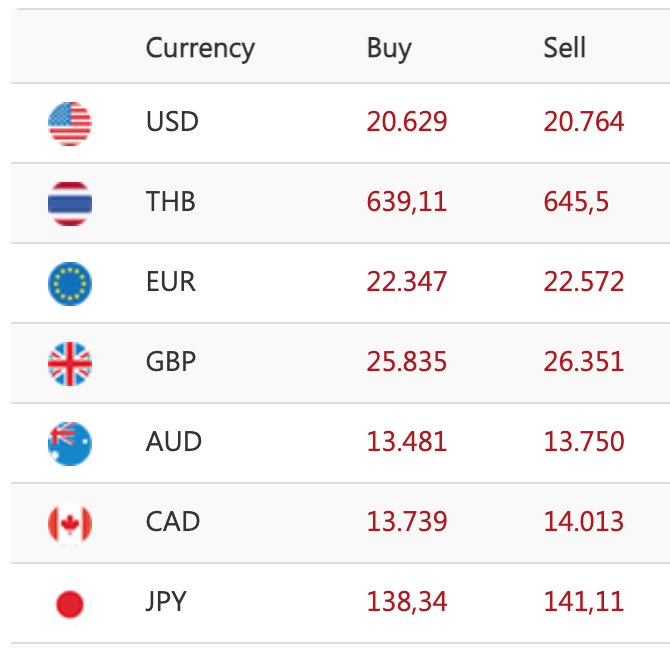The width and height of the screenshot is (670, 648).
Task: Click the Sell column header
Action: pos(565,48)
